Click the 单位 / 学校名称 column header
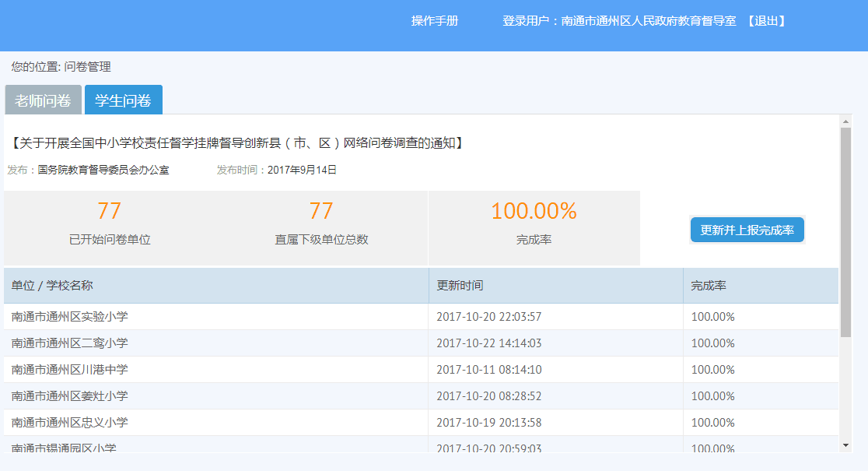The width and height of the screenshot is (868, 471). (52, 286)
